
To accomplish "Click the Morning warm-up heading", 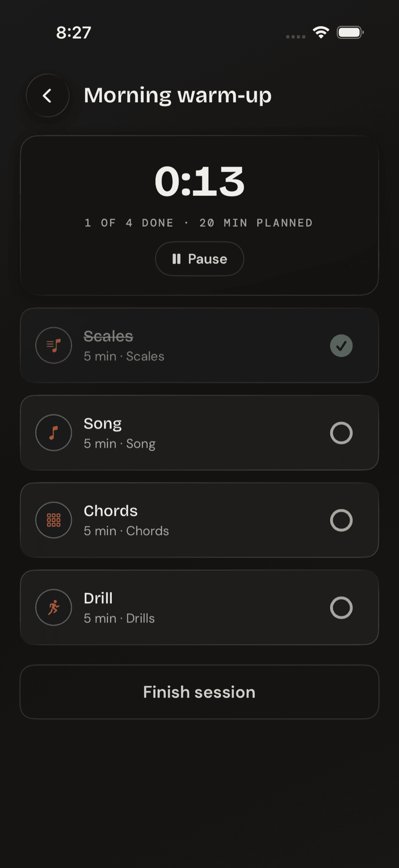I will [178, 96].
